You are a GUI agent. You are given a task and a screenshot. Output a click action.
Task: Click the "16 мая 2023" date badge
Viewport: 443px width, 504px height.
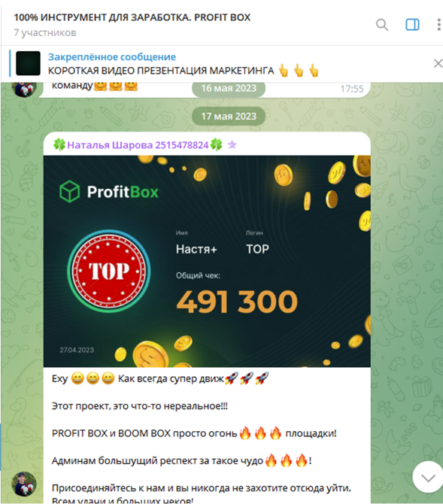(229, 89)
